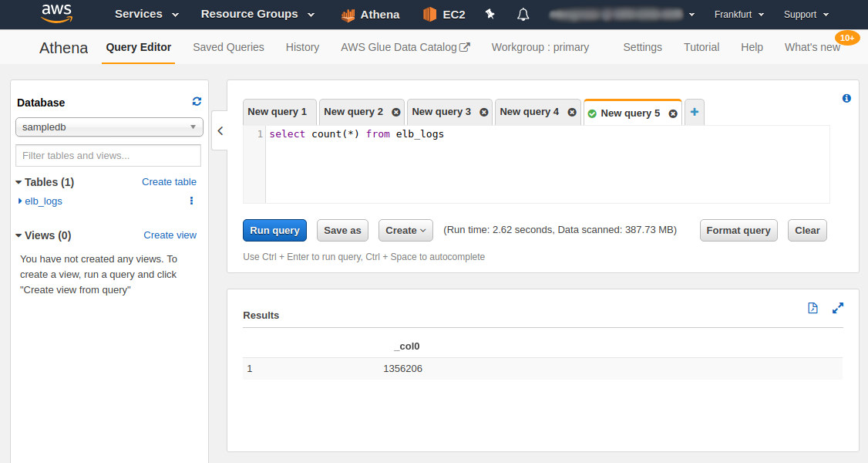Click the _col0 column header
Image resolution: width=868 pixels, height=463 pixels.
point(407,346)
